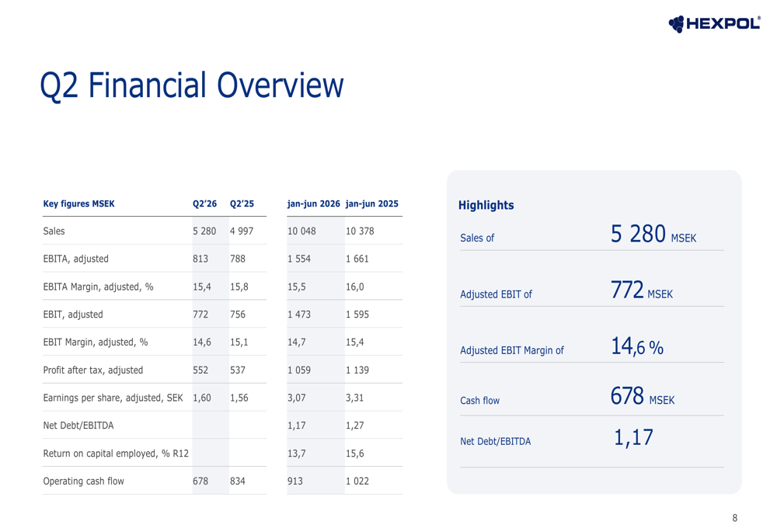
Task: Click Sales Q2'25 value 4 997
Action: (x=242, y=231)
